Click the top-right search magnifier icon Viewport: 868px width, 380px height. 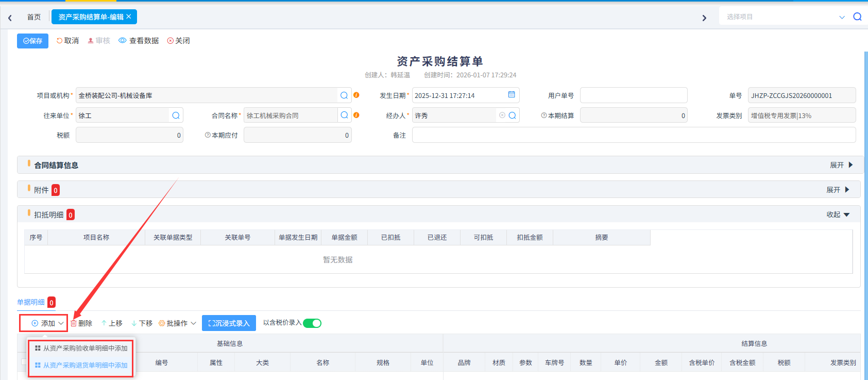click(857, 16)
